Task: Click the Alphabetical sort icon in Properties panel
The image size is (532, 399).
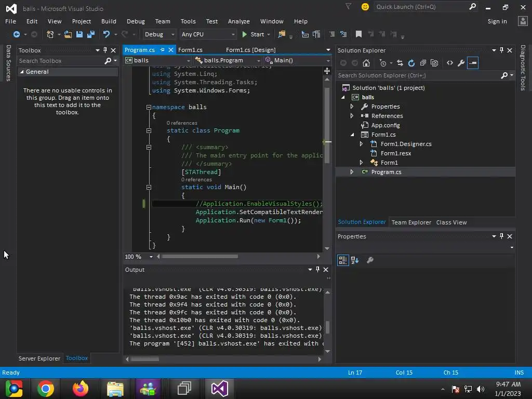Action: [x=355, y=260]
